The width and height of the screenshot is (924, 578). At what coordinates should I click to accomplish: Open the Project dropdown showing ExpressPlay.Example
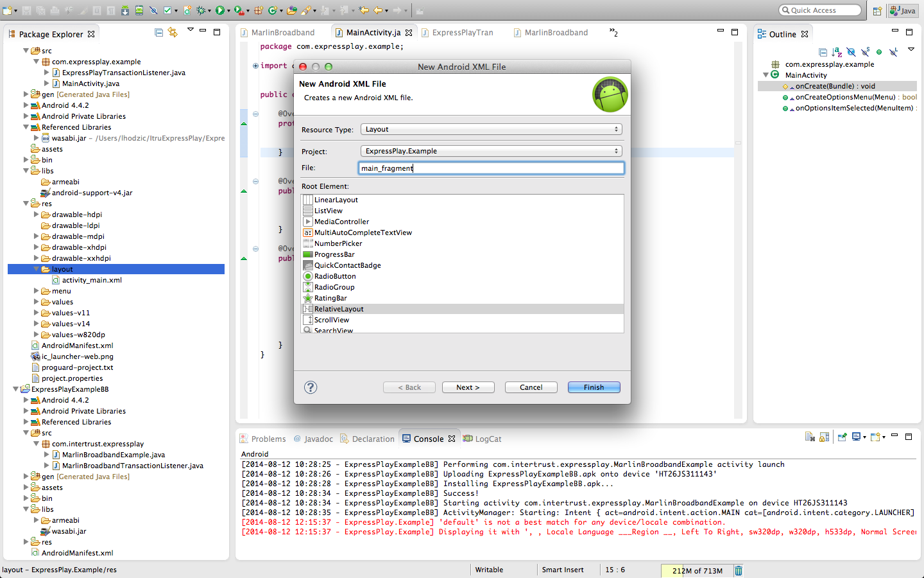(x=491, y=151)
